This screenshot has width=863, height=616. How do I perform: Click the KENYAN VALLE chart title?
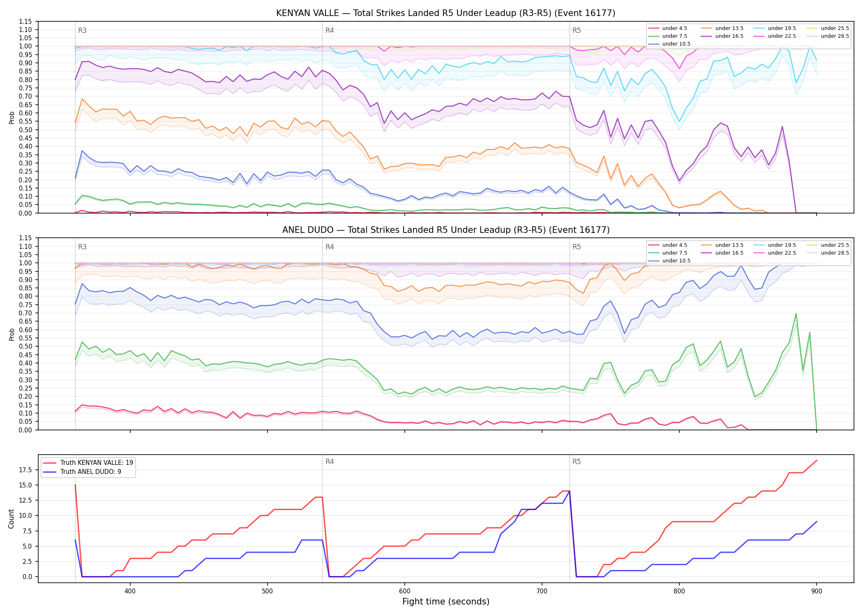pyautogui.click(x=445, y=13)
